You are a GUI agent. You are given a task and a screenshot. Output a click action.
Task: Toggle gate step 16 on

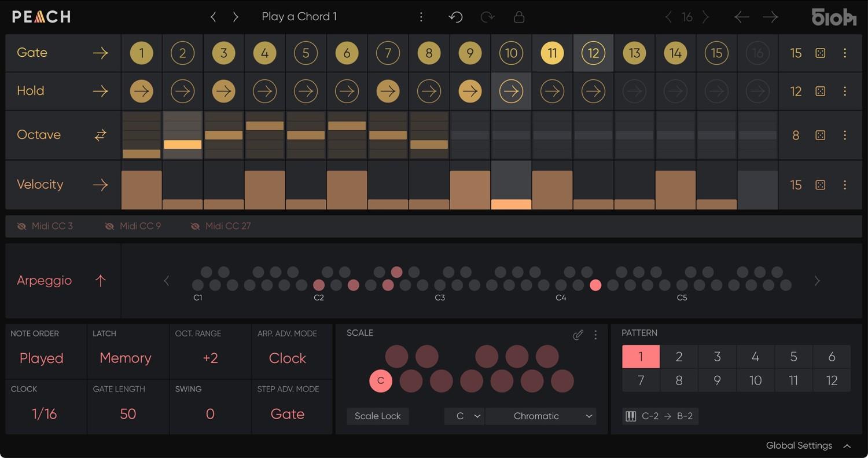pyautogui.click(x=757, y=53)
